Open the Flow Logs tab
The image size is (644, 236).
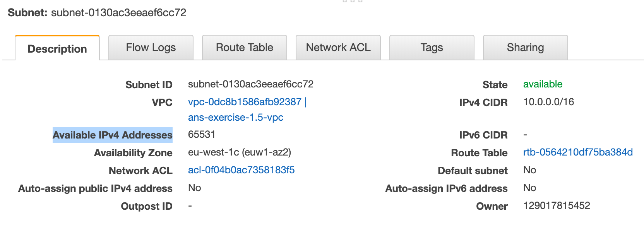[x=151, y=48]
